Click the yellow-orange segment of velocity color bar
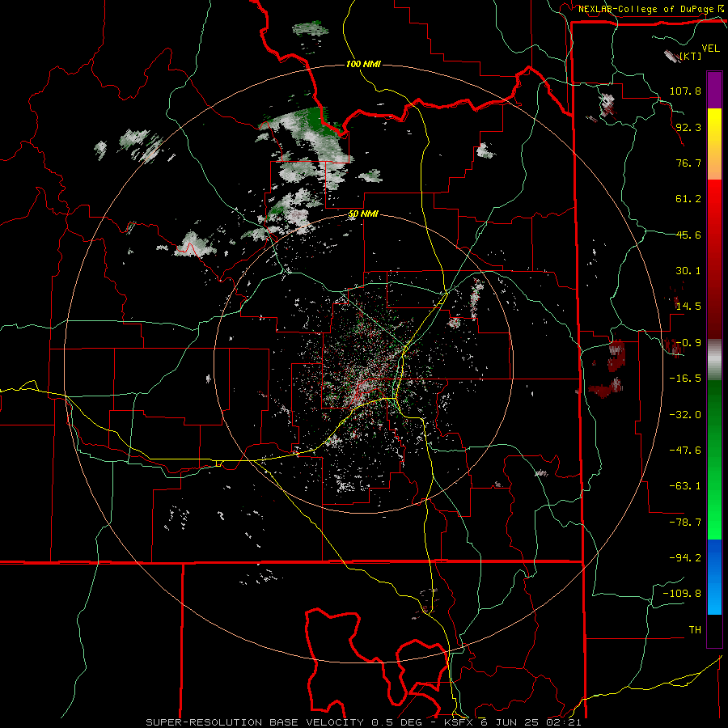Screen dimensions: 728x728 [714, 144]
